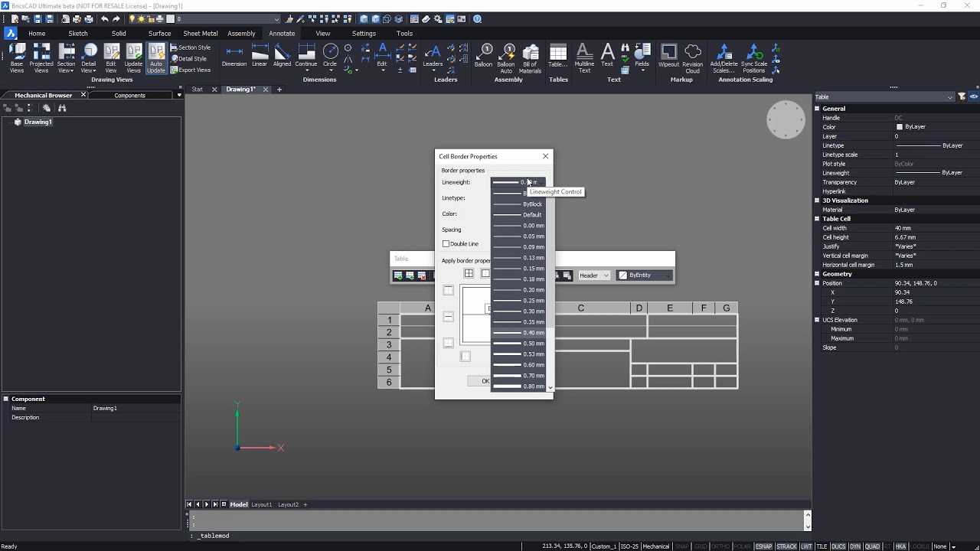Click Sync Scale Positions

pyautogui.click(x=754, y=58)
